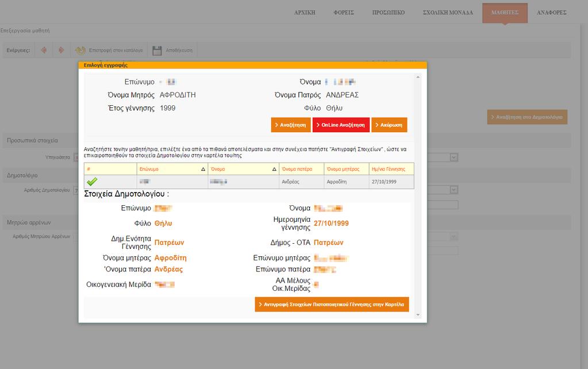Viewport: 588px width, 369px height.
Task: Open the ΑΡΧΙΚΗ menu
Action: pyautogui.click(x=305, y=13)
